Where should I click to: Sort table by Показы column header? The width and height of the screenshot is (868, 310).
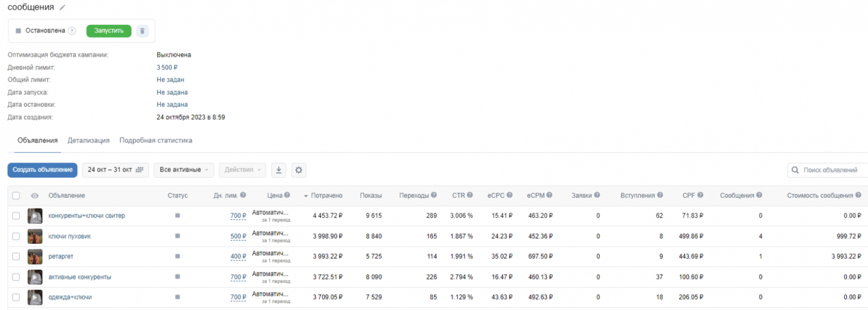pos(371,196)
